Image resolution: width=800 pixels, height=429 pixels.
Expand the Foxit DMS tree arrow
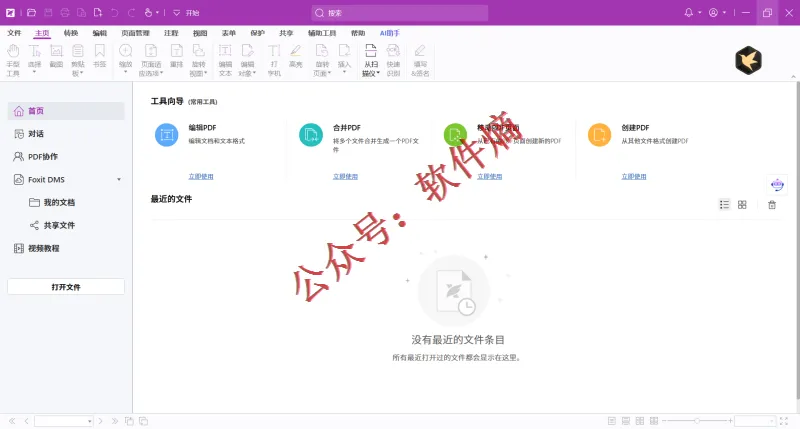pos(119,180)
